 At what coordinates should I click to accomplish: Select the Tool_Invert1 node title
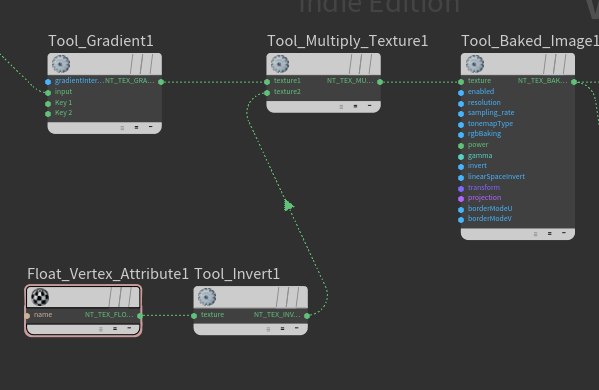(x=237, y=274)
